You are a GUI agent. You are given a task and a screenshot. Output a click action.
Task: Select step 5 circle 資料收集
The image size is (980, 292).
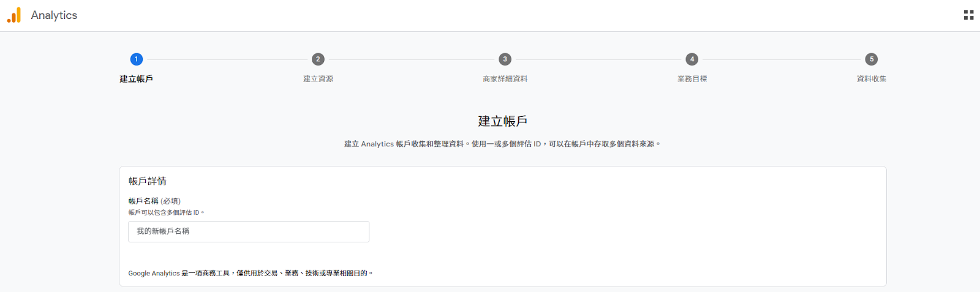pyautogui.click(x=872, y=59)
